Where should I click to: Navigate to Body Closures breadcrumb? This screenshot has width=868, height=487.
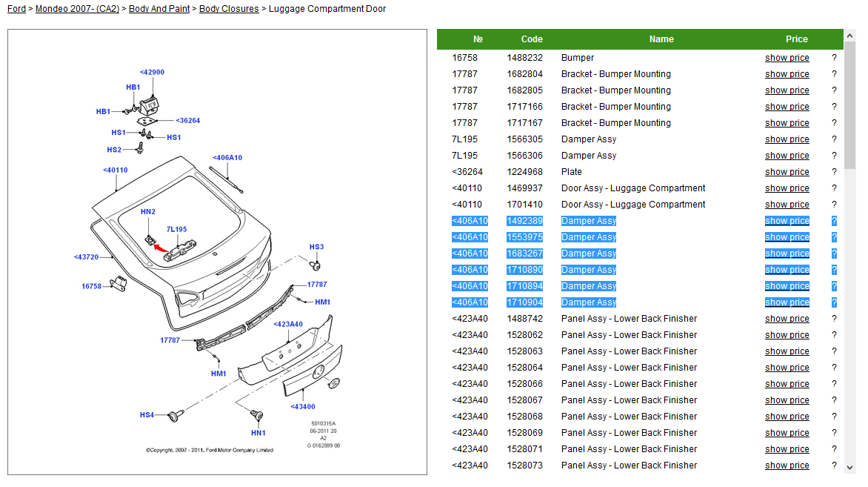point(229,9)
